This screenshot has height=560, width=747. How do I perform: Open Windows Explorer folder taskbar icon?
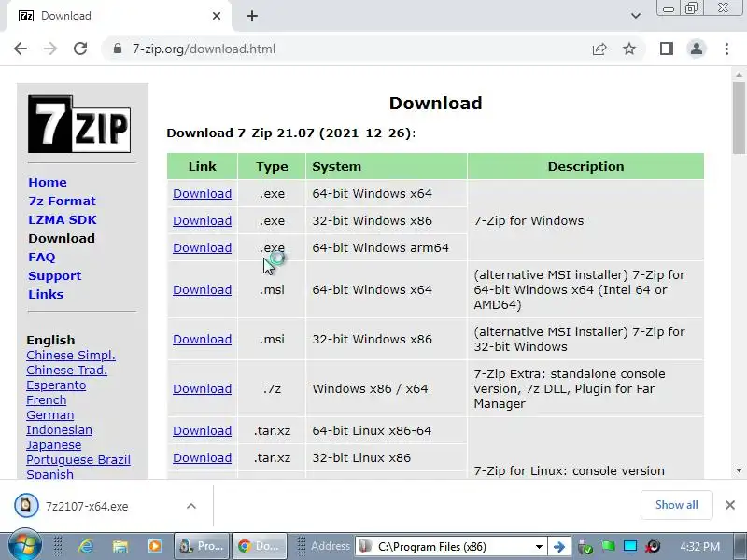point(120,546)
